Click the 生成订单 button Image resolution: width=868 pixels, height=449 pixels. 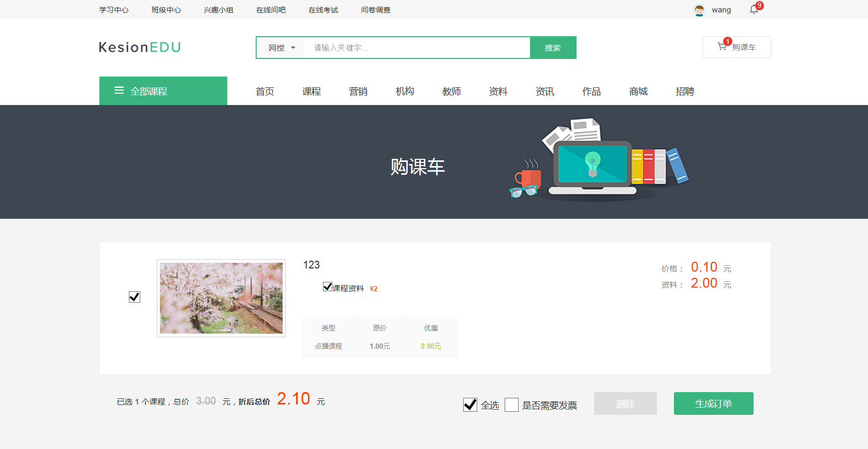click(x=713, y=403)
